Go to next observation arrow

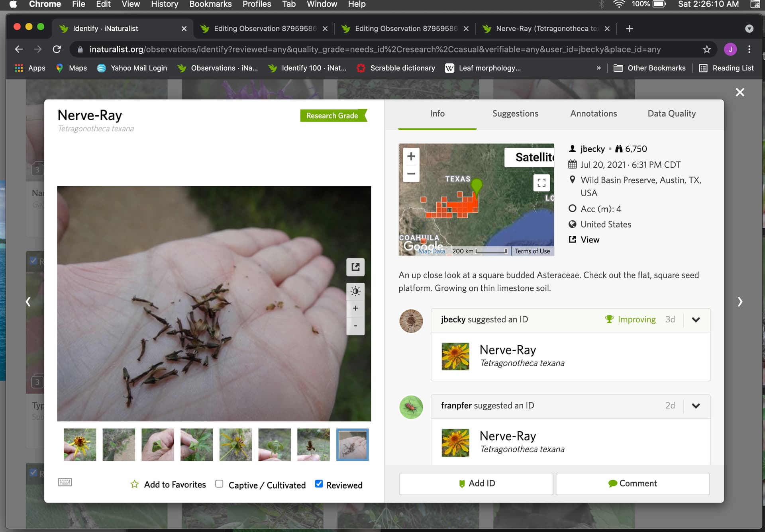click(x=739, y=301)
